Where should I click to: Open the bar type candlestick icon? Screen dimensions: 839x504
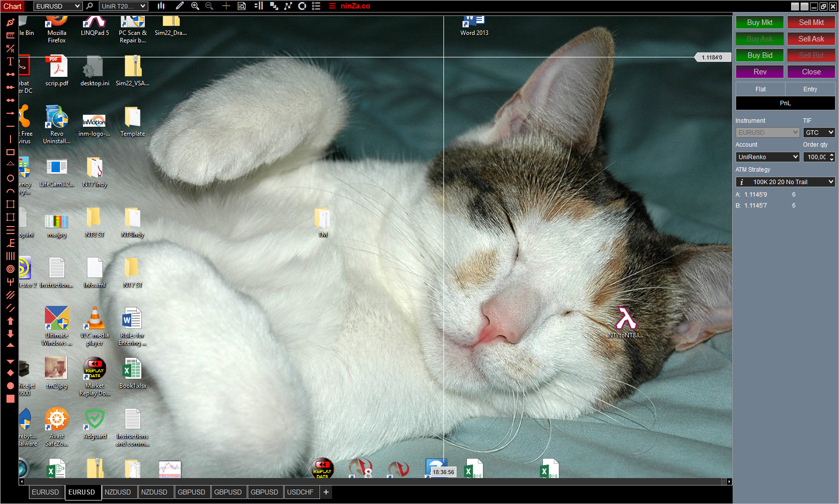(x=161, y=6)
